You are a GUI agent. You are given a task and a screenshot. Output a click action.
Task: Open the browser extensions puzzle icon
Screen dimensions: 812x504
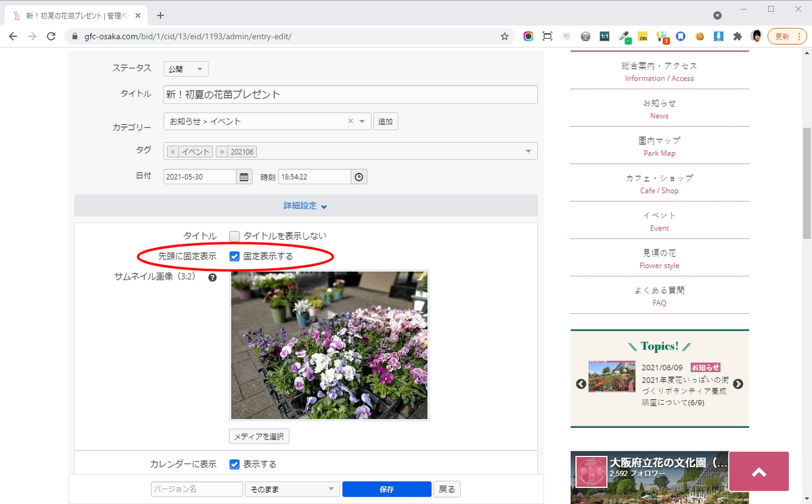[737, 36]
